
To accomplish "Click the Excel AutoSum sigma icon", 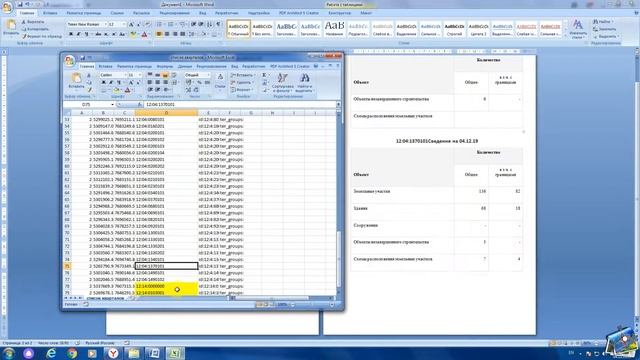I will [x=264, y=75].
